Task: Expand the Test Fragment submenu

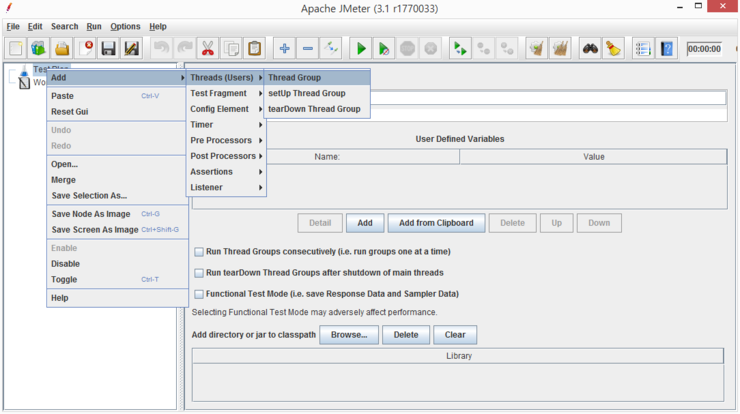Action: point(226,93)
